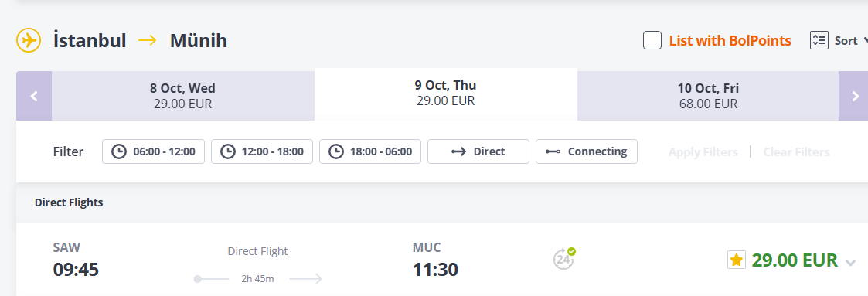Toggle the 18:00 - 06:00 time filter
The height and width of the screenshot is (296, 868).
pos(370,151)
